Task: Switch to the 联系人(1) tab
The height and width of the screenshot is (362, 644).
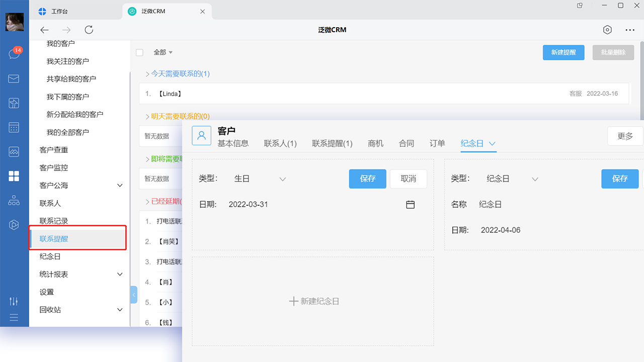Action: tap(280, 143)
